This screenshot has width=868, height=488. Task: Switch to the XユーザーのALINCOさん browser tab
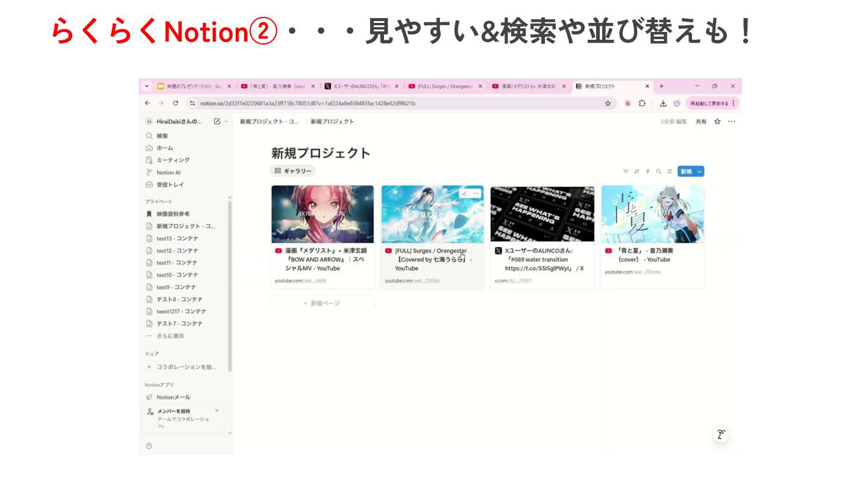pyautogui.click(x=362, y=86)
